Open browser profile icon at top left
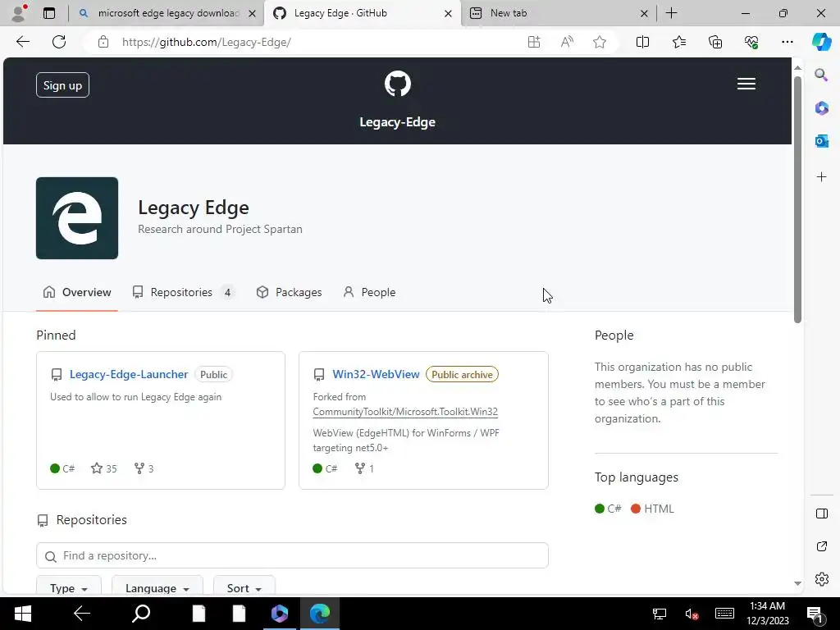Image resolution: width=840 pixels, height=630 pixels. click(19, 13)
